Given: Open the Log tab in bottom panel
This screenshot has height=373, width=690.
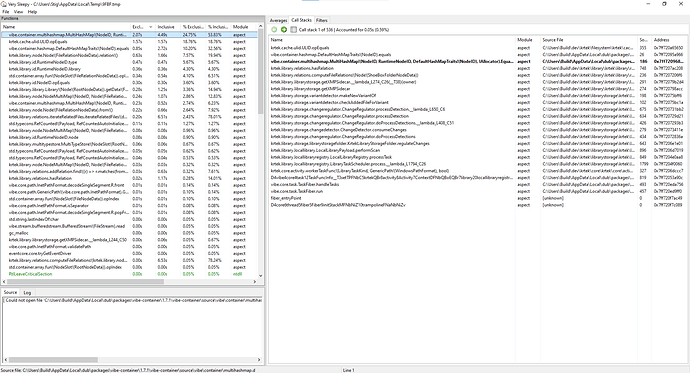Looking at the screenshot, I should (27, 293).
